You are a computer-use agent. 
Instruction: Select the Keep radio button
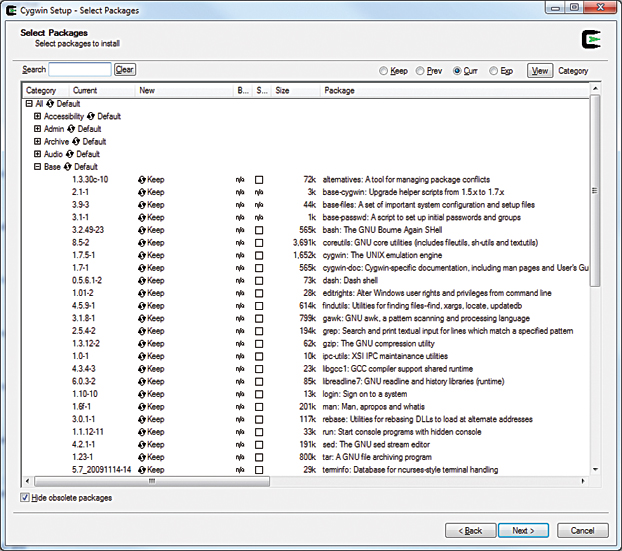click(x=383, y=71)
